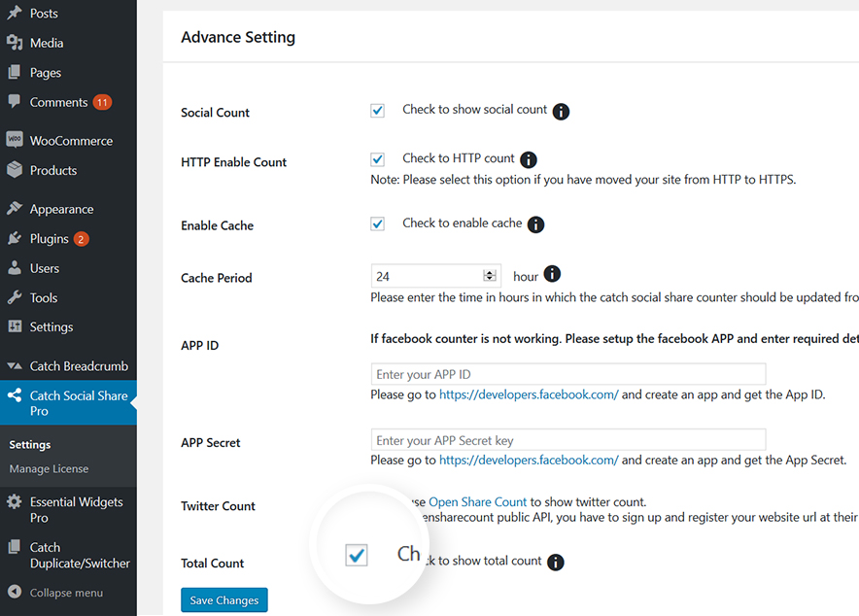The width and height of the screenshot is (859, 616).
Task: Click the Advance Setting heading
Action: [x=238, y=37]
